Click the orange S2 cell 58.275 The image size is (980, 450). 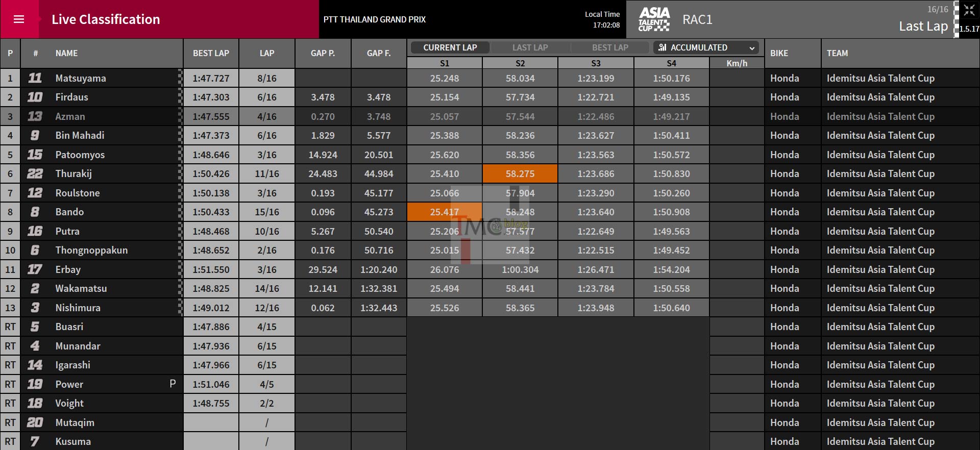pos(520,173)
